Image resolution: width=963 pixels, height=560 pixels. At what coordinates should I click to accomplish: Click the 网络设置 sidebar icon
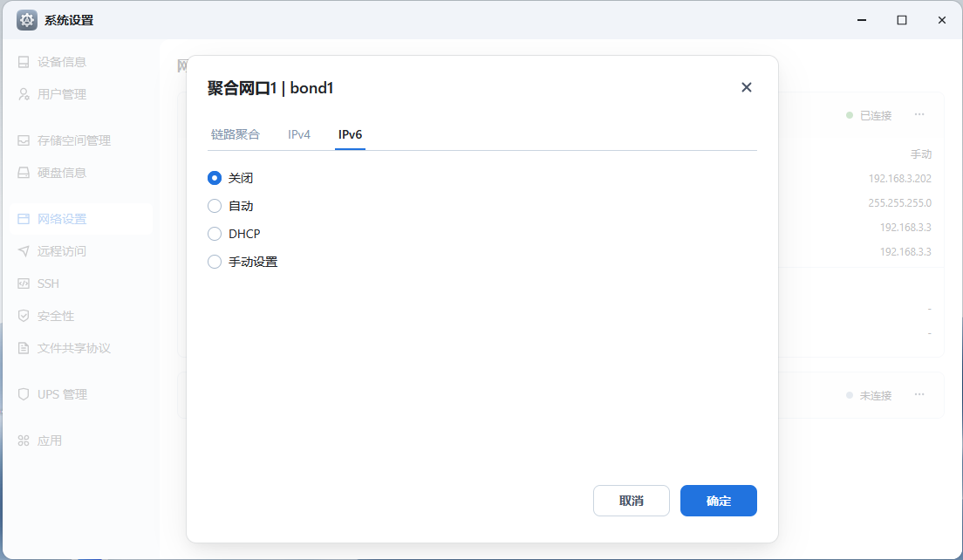[24, 219]
